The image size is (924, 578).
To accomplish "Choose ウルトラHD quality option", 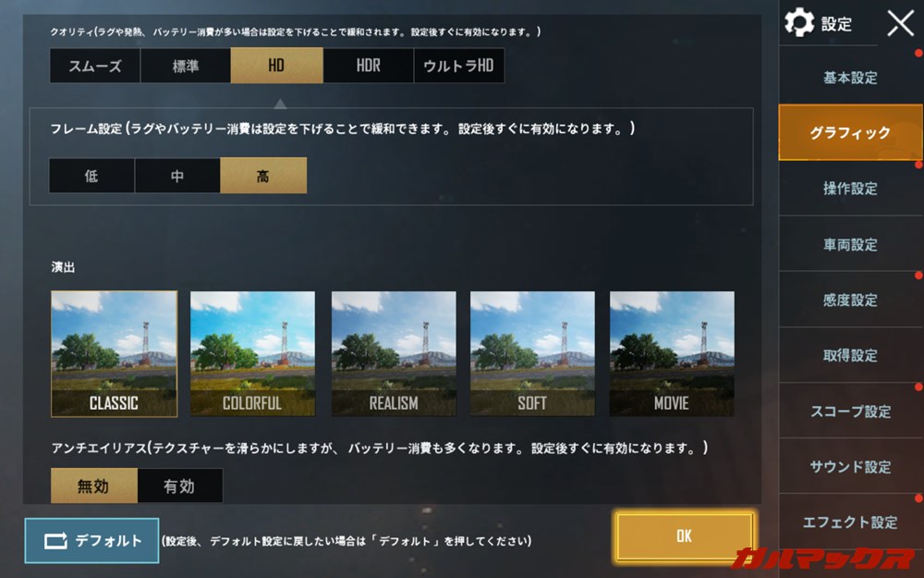I will point(459,66).
